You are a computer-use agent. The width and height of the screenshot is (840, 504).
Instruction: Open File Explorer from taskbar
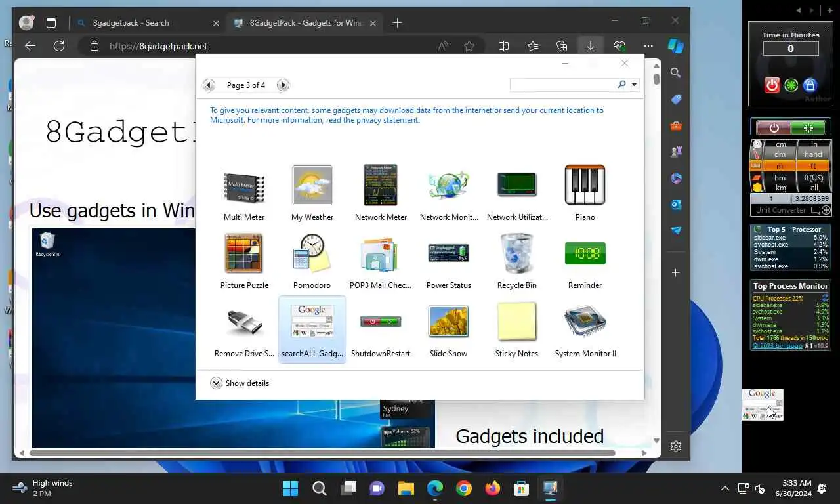[x=406, y=488]
